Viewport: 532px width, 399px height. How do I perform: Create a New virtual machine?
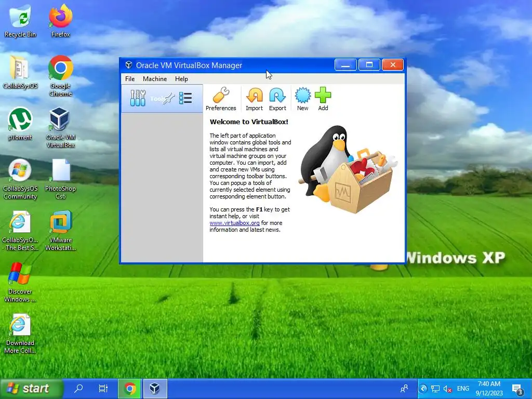point(303,99)
